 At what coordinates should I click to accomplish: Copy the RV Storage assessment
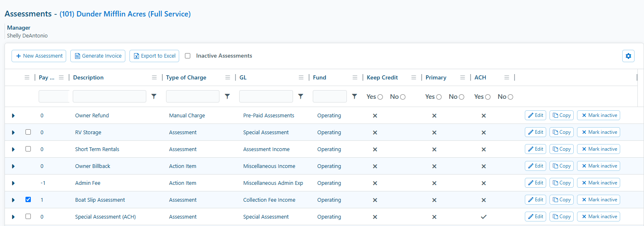[562, 132]
